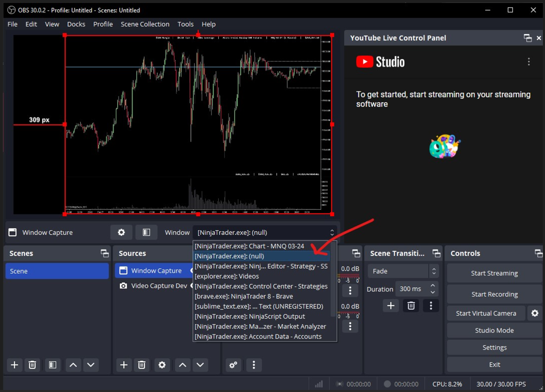This screenshot has width=545, height=392.
Task: Add a new source with the plus icon
Action: pos(124,365)
